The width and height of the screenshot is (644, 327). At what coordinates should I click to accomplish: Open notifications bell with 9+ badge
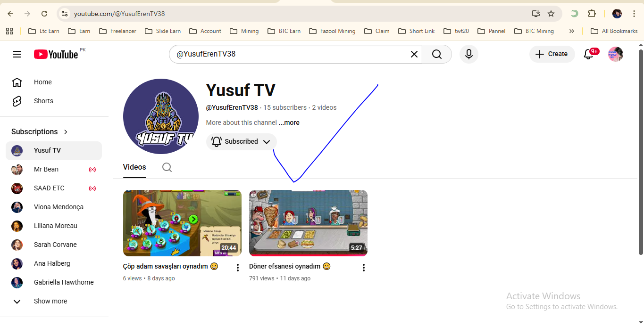coord(589,54)
